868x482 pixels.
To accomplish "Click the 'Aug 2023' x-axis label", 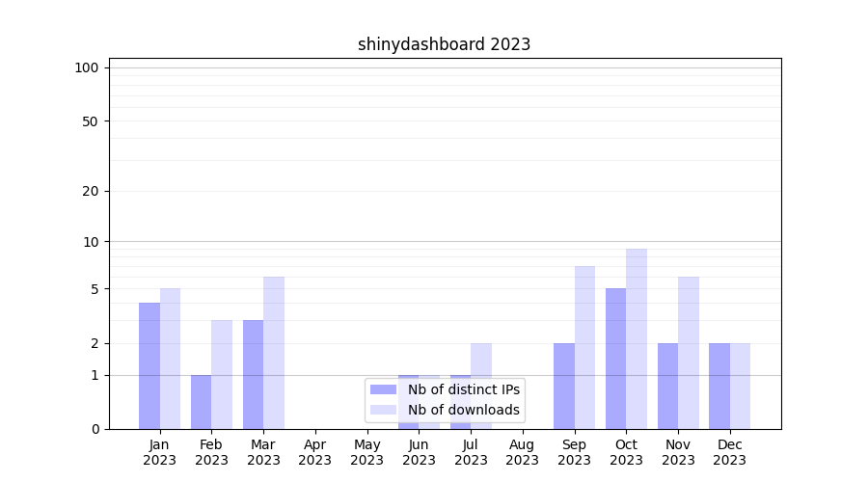I will pos(522,452).
